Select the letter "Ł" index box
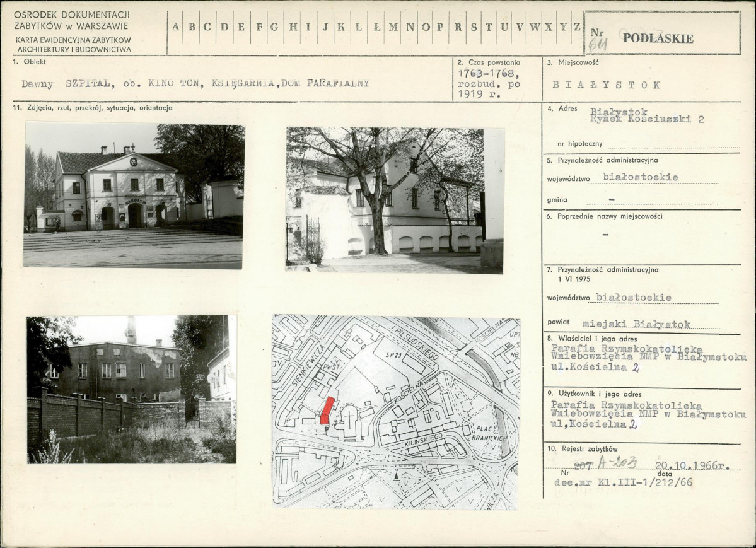Screen dimensions: 756x548 point(376,27)
